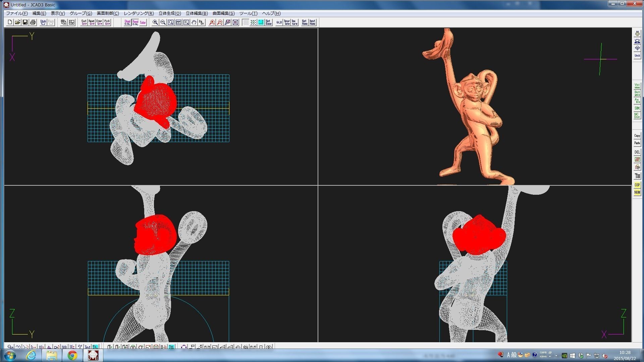The width and height of the screenshot is (644, 362).
Task: Open the レンダリング(R) menu
Action: click(139, 13)
